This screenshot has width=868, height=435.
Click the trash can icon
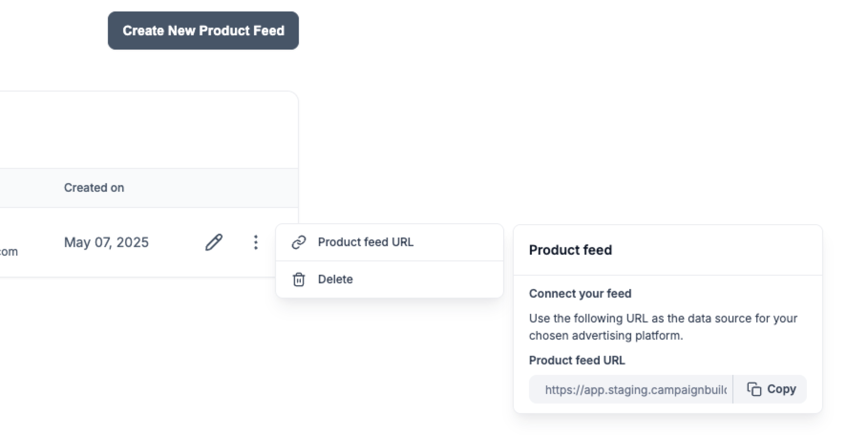click(299, 280)
